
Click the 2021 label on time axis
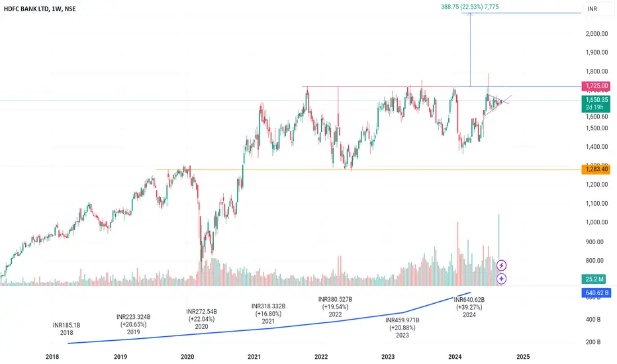pos(254,357)
